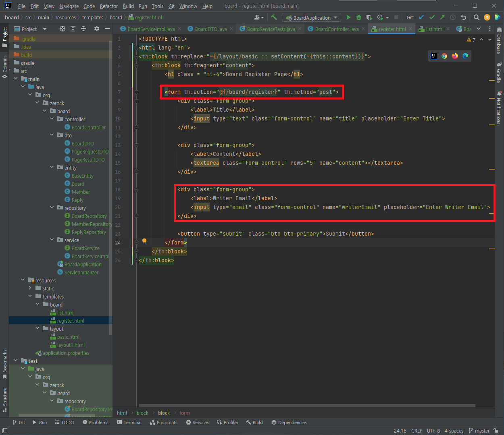Viewport: 504px width, 435px height.
Task: Close the register.html tab
Action: 410,29
